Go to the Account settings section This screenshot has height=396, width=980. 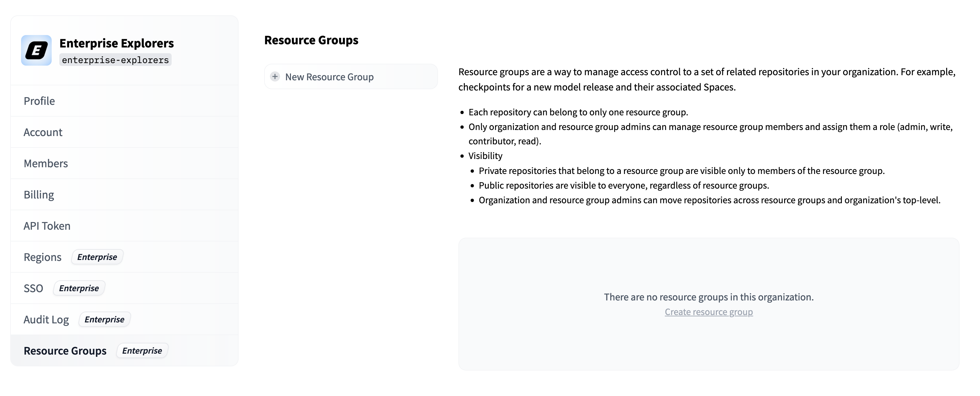pos(43,132)
